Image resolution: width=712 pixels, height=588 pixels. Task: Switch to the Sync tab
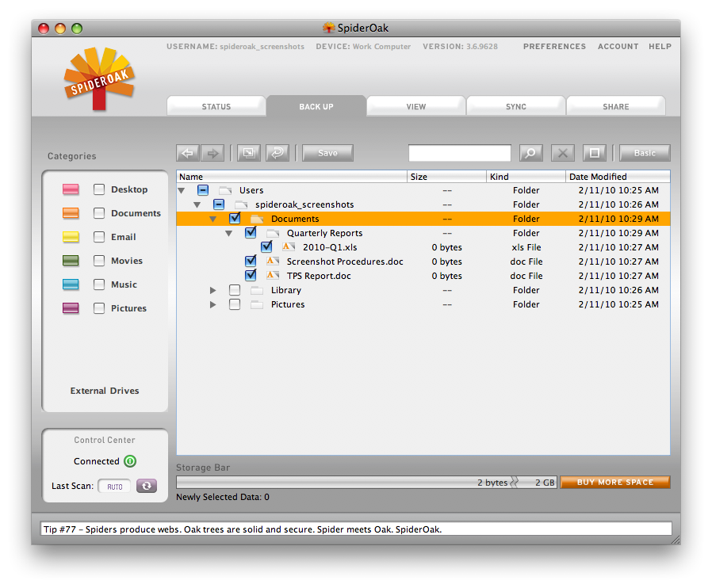[516, 106]
